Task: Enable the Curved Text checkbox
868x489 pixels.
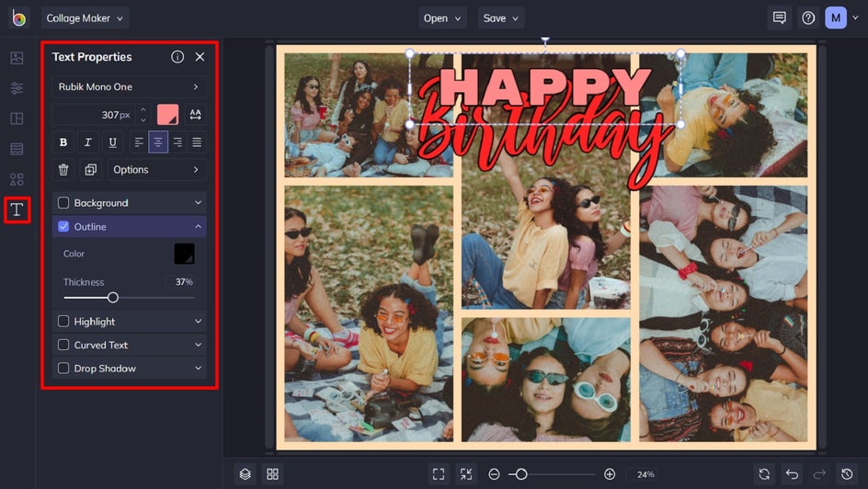Action: (x=63, y=345)
